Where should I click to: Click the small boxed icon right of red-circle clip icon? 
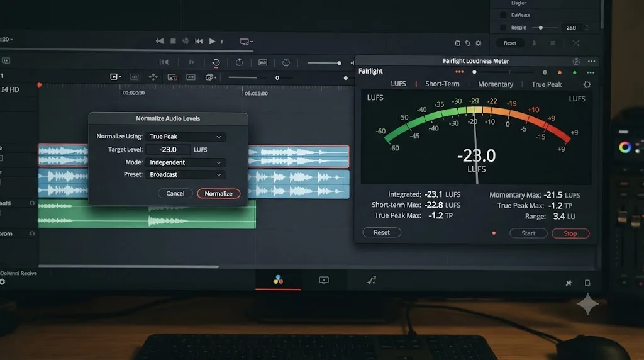(x=191, y=77)
